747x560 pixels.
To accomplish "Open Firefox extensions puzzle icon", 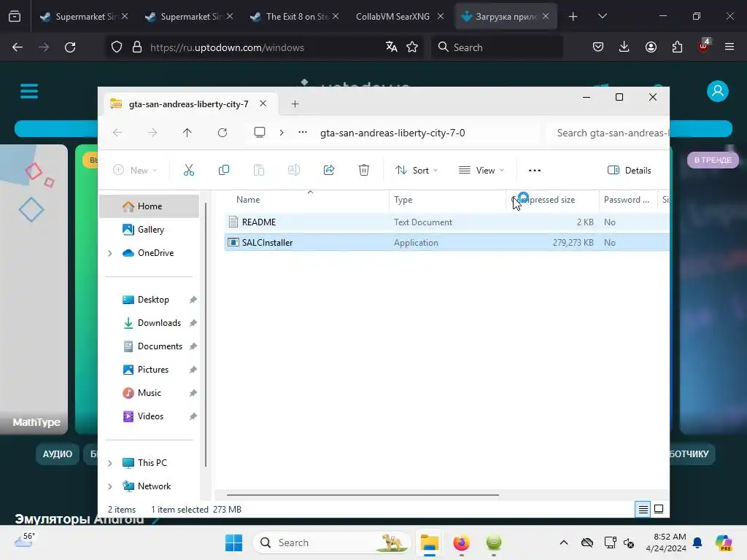I will (677, 47).
